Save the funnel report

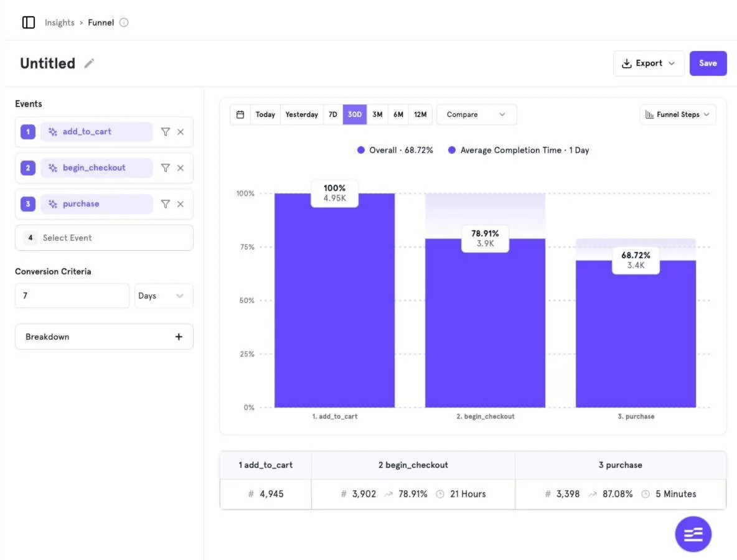click(x=708, y=63)
